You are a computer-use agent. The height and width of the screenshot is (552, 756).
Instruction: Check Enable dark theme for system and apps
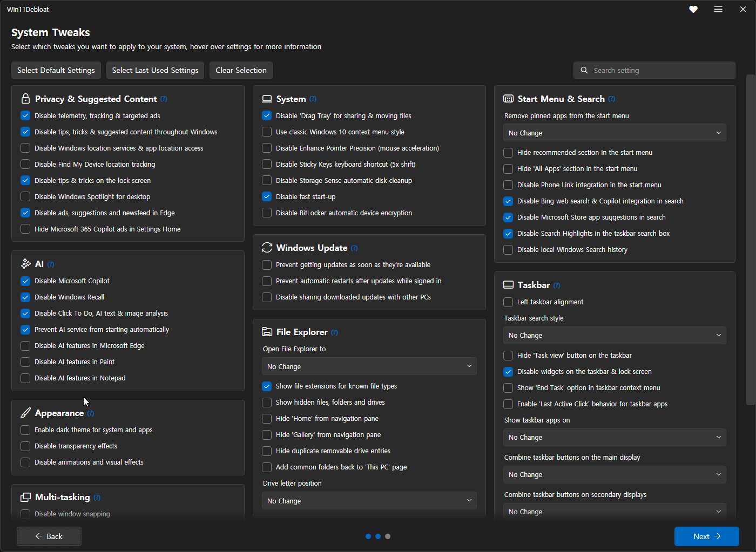pos(25,430)
